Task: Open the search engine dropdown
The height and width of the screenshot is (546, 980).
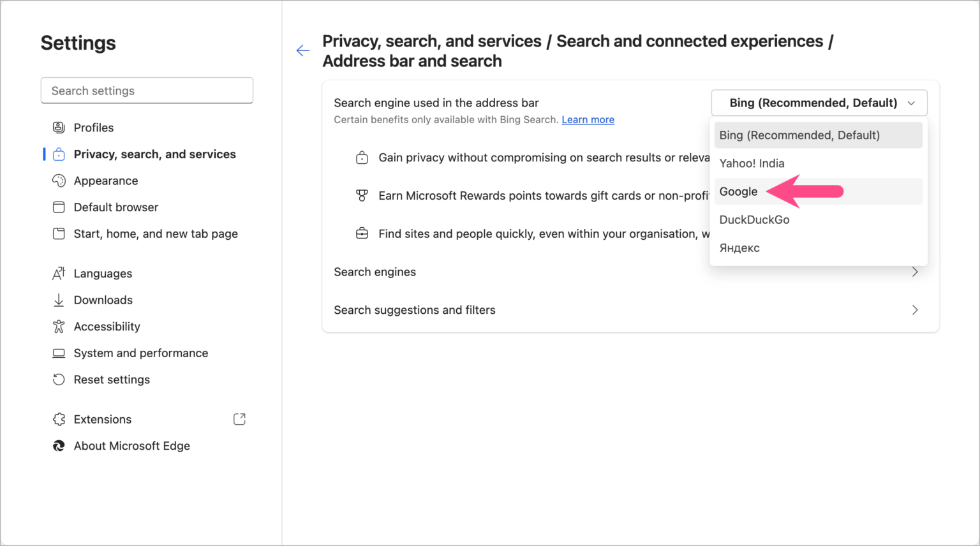Action: tap(819, 103)
